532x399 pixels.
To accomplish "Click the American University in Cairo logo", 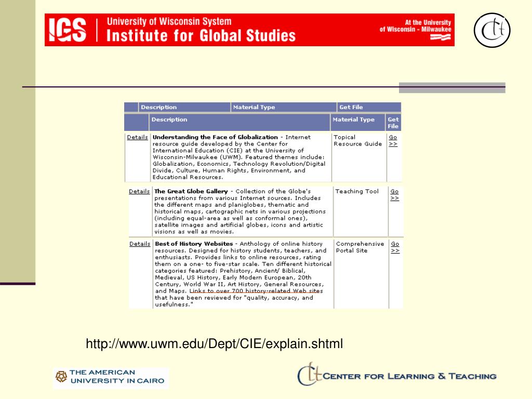I will pyautogui.click(x=111, y=377).
